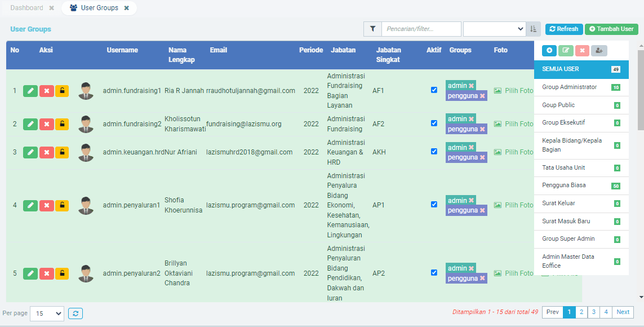Image resolution: width=644 pixels, height=327 pixels.
Task: Go to page 4
Action: click(606, 312)
